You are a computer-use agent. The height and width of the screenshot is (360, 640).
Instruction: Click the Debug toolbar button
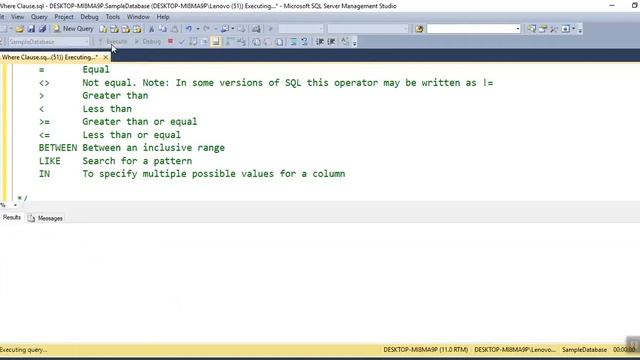pyautogui.click(x=148, y=42)
